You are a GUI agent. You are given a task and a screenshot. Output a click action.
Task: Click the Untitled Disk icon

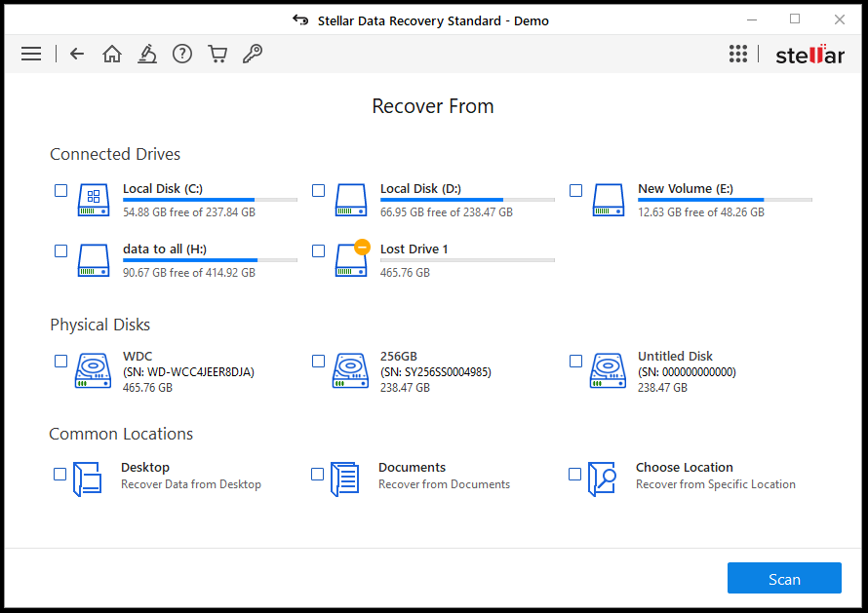[608, 370]
